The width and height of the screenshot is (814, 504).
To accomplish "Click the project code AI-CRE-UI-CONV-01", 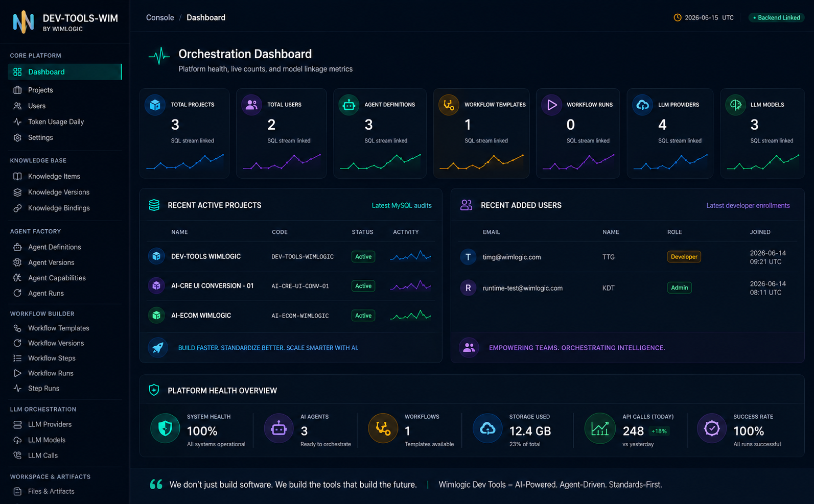I will 300,286.
